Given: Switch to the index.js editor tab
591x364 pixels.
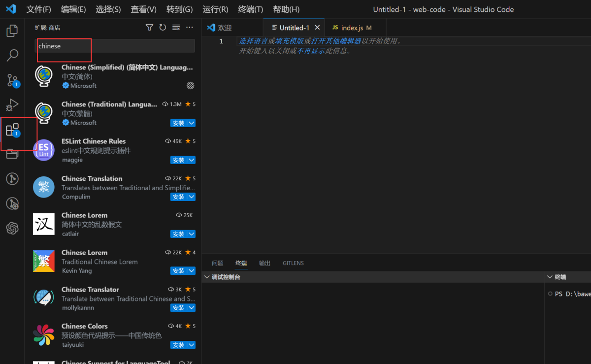Looking at the screenshot, I should [356, 28].
